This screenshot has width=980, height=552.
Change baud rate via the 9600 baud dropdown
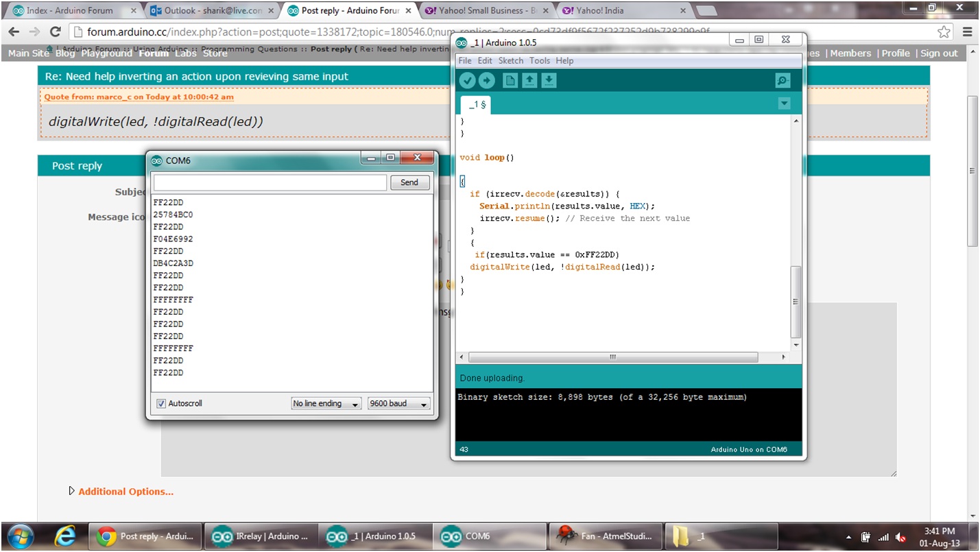(398, 403)
